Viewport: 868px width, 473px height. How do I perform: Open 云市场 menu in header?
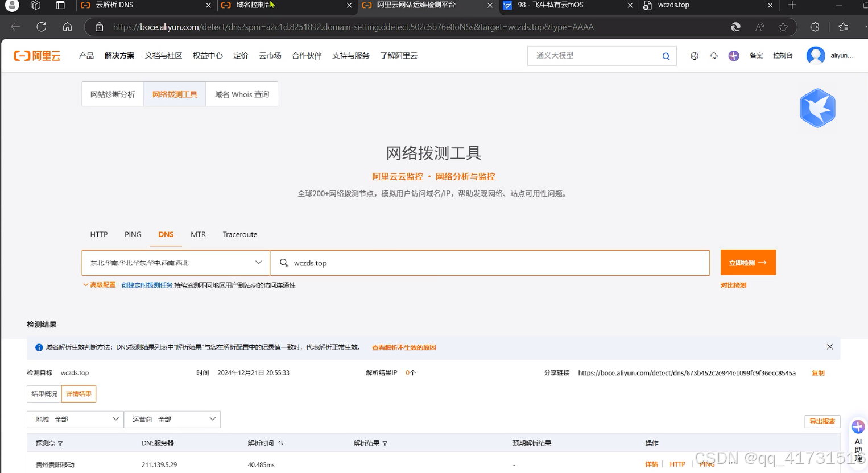pyautogui.click(x=270, y=56)
